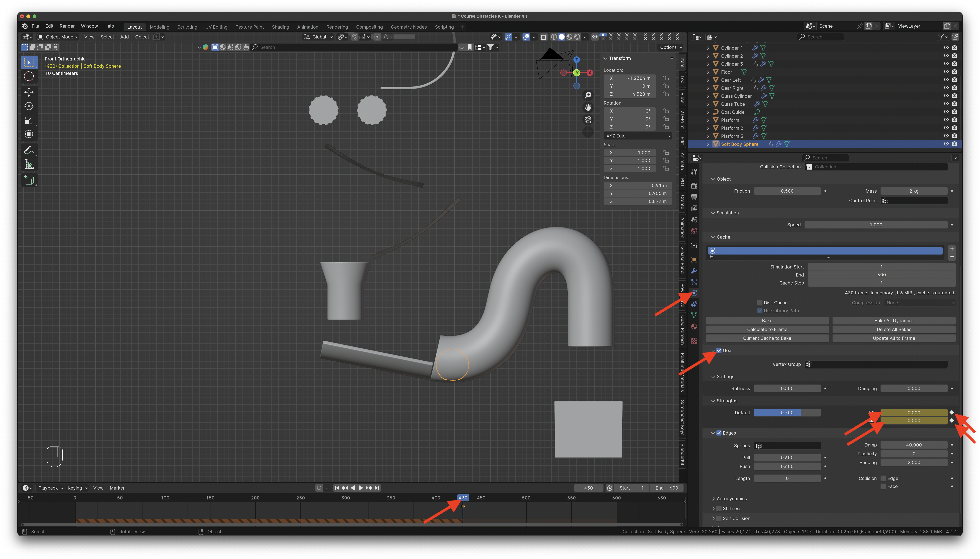Expand the Aerodynamics panel
The height and width of the screenshot is (559, 980).
pyautogui.click(x=713, y=499)
